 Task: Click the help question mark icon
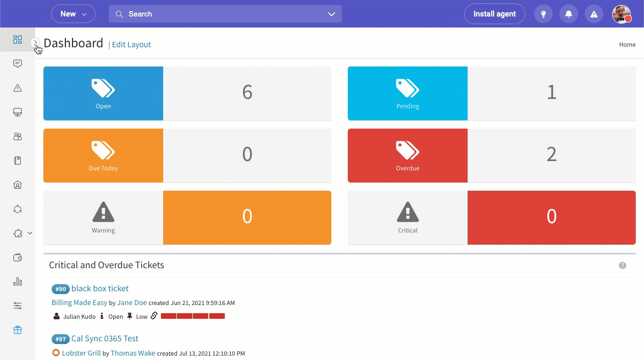click(x=623, y=265)
